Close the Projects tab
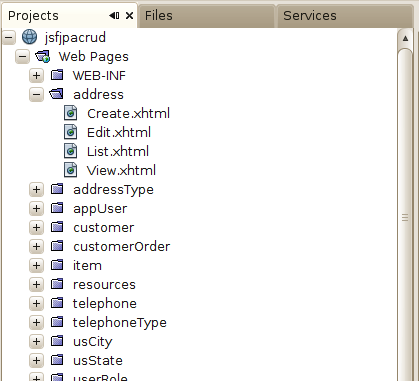The image size is (419, 381). click(x=129, y=16)
